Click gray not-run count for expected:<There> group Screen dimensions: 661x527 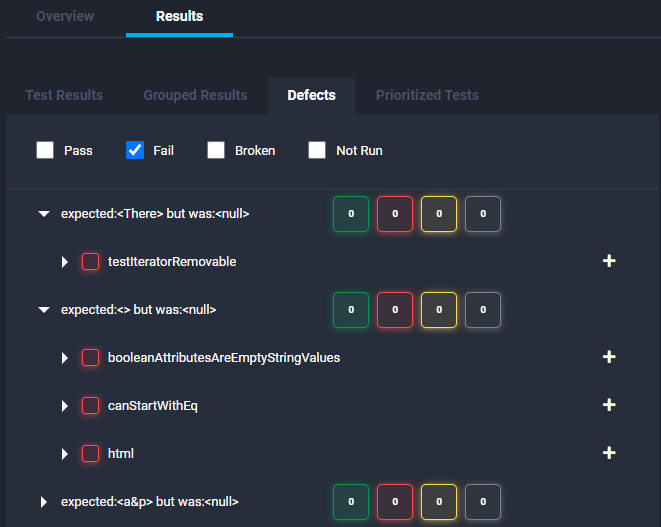click(483, 214)
